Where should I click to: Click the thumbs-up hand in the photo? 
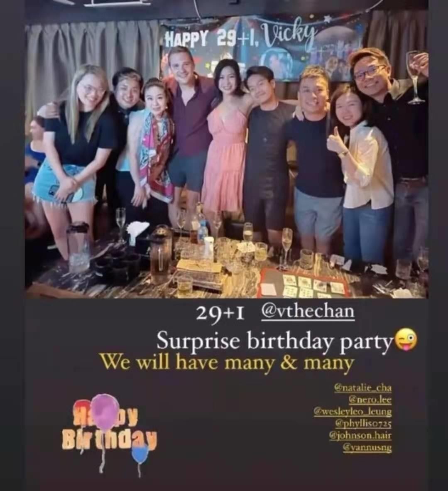click(x=334, y=142)
